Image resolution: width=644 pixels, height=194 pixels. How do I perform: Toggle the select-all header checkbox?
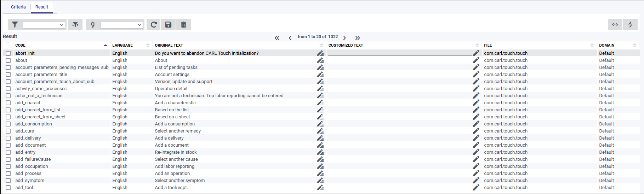click(8, 44)
